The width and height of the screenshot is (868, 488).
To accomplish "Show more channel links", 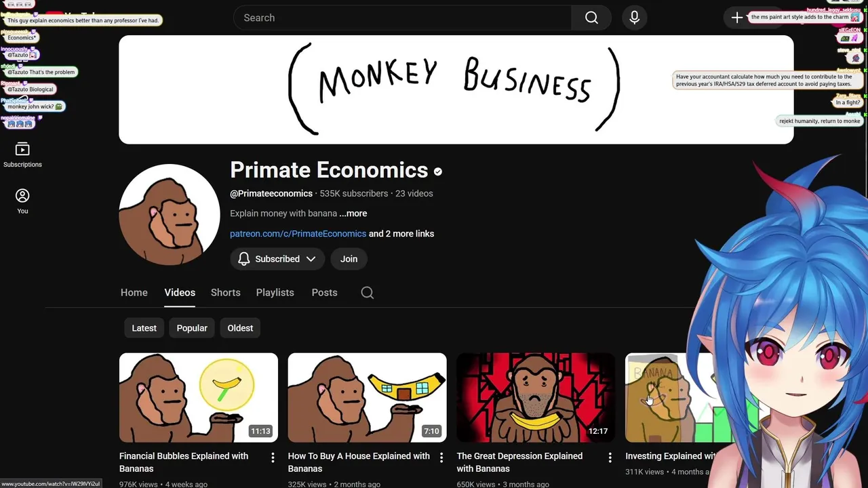I will [401, 234].
